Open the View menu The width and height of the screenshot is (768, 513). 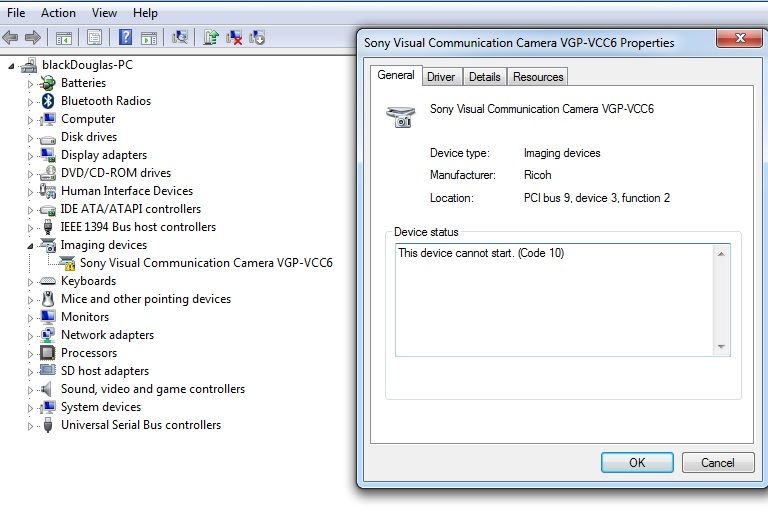click(x=104, y=13)
